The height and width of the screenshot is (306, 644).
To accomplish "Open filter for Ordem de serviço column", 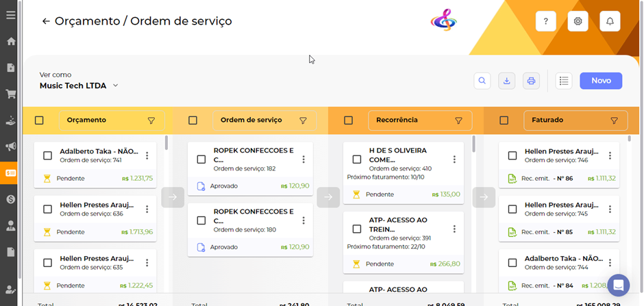I will [x=303, y=120].
